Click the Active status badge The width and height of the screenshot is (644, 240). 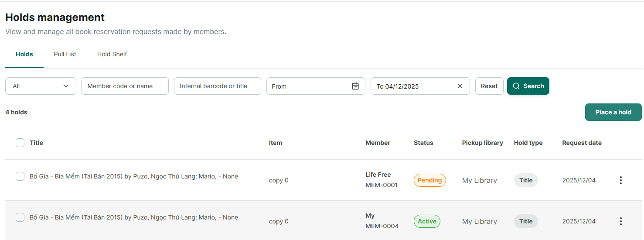(x=427, y=221)
